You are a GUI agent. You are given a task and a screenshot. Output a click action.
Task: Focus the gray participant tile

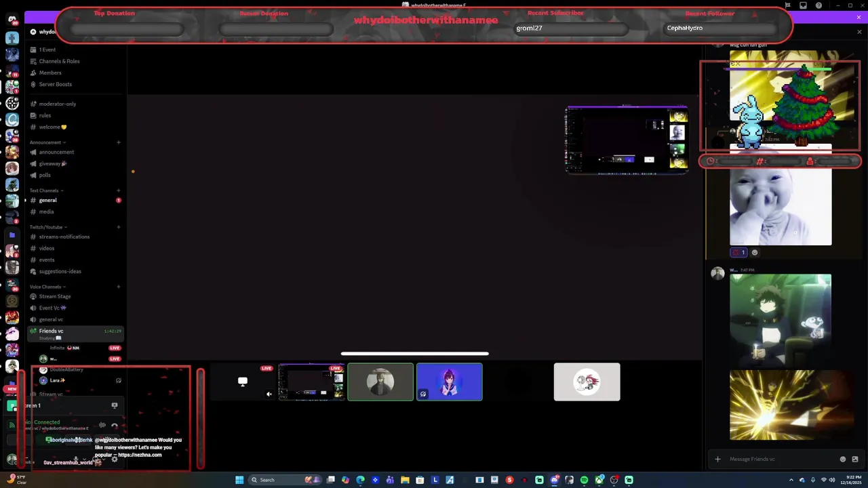[587, 382]
